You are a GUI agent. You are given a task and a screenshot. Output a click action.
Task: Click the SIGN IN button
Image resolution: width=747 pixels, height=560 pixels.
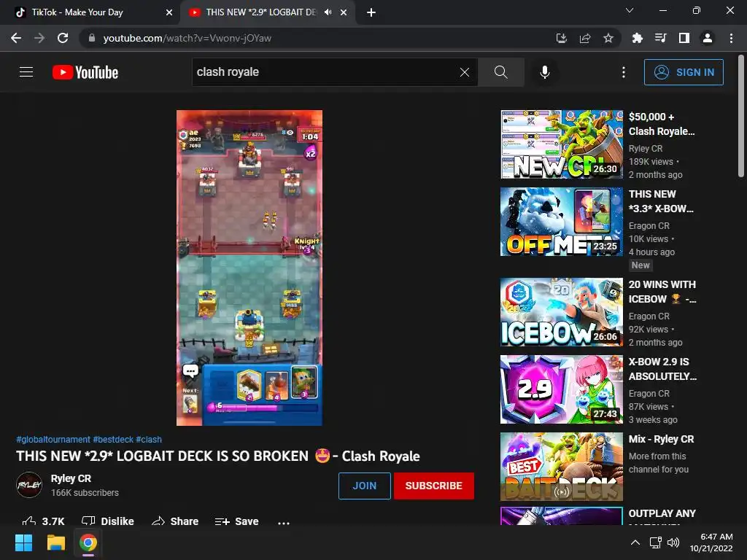[x=684, y=72]
